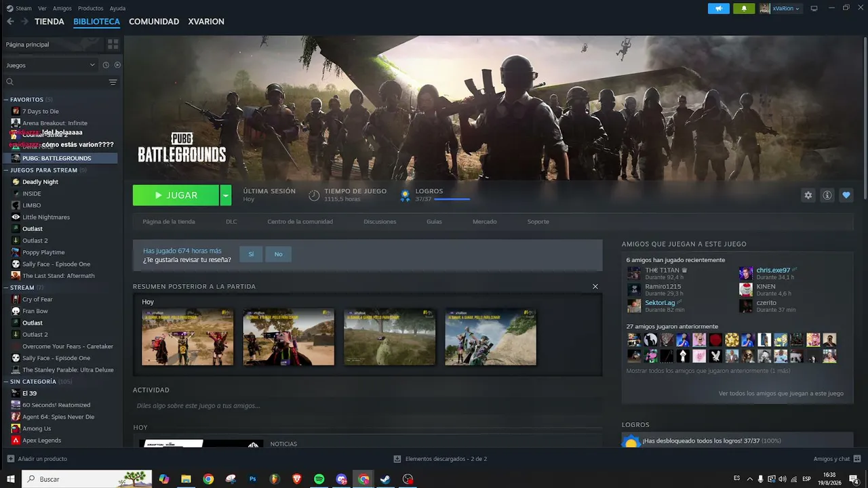Click the recent activity clock icon
The height and width of the screenshot is (488, 868).
point(106,65)
